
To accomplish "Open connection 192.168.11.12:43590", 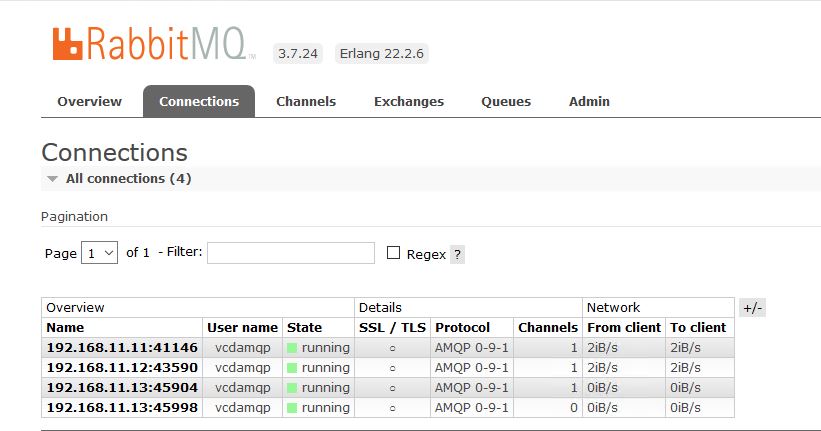I will [122, 368].
